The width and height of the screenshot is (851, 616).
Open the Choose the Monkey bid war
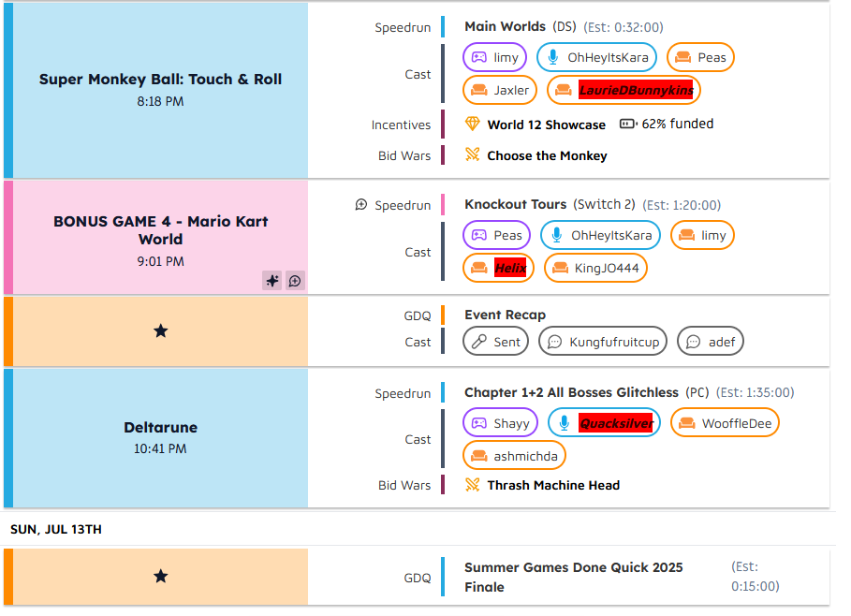coord(547,155)
